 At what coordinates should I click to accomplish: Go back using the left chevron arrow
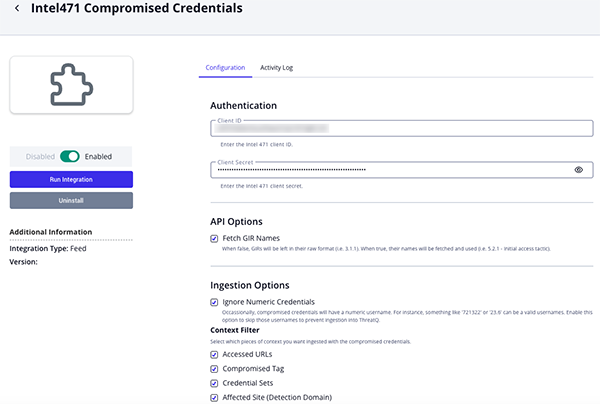(17, 8)
